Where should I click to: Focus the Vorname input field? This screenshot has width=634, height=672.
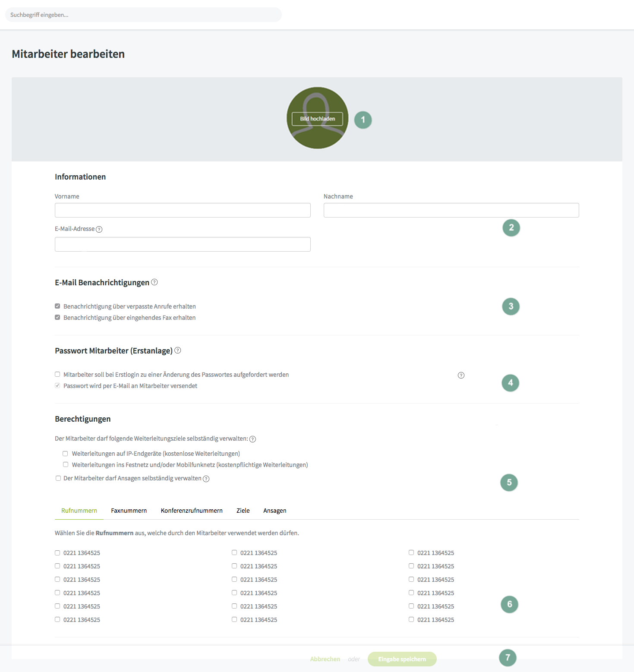coord(183,210)
